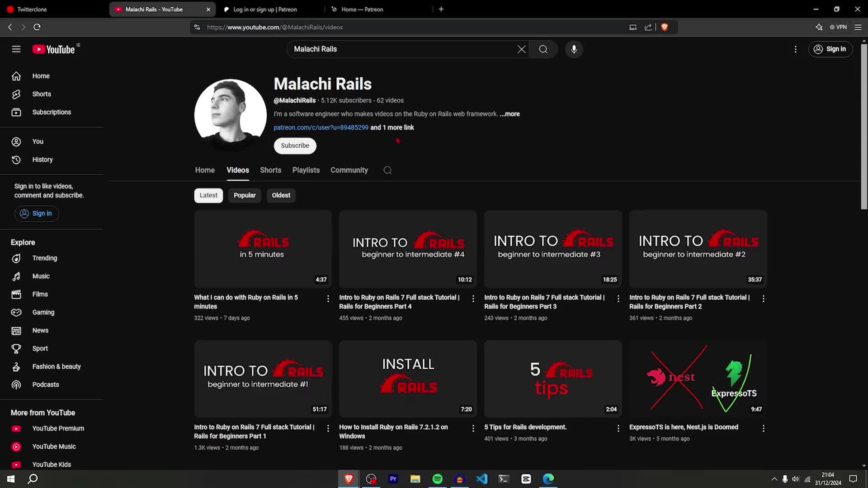
Task: Click the browser address bar URL
Action: (x=275, y=27)
